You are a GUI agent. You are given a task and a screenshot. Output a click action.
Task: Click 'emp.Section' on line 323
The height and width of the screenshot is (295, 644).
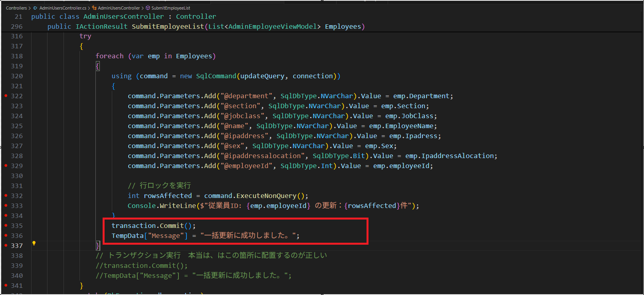403,106
